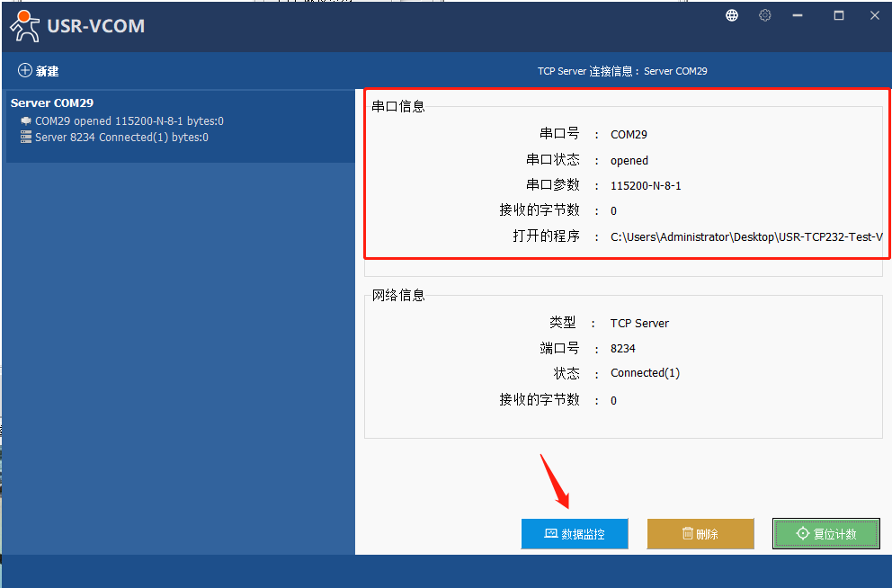Click the Connected(1) value next to 状态
The width and height of the screenshot is (892, 588).
click(645, 373)
